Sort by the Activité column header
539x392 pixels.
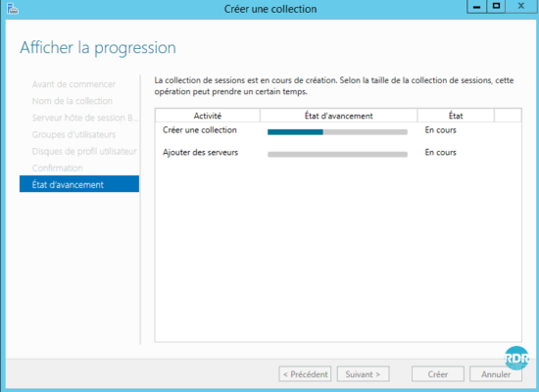coord(208,116)
